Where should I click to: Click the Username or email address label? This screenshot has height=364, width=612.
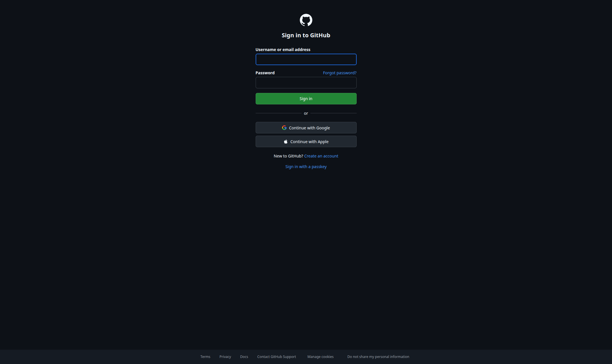click(x=283, y=49)
